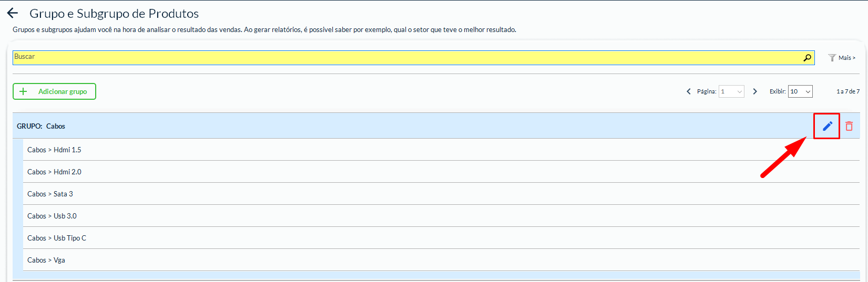
Task: Select the Cabos > Usb Tipo C subgroup
Action: pos(57,238)
